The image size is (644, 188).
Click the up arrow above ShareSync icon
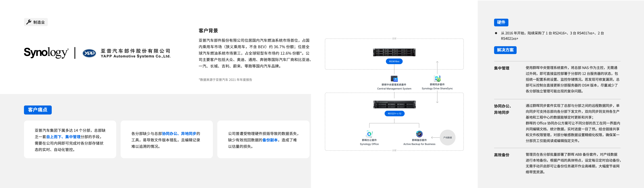(x=437, y=67)
